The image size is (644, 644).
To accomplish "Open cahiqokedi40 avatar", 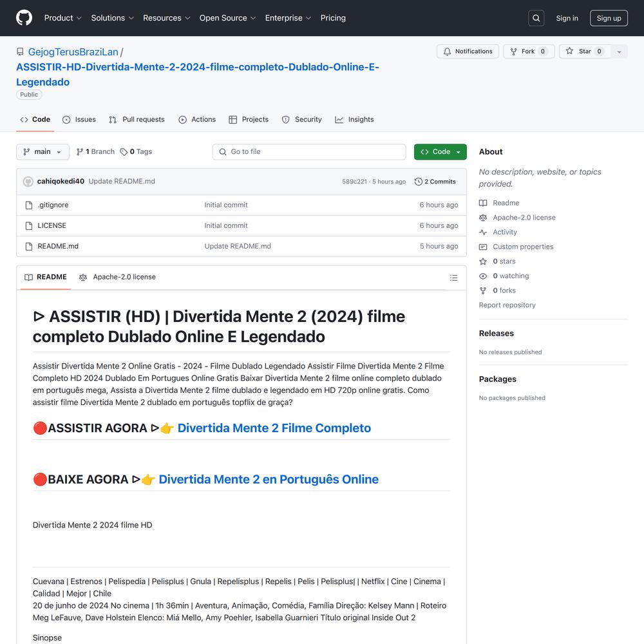I will coord(28,182).
